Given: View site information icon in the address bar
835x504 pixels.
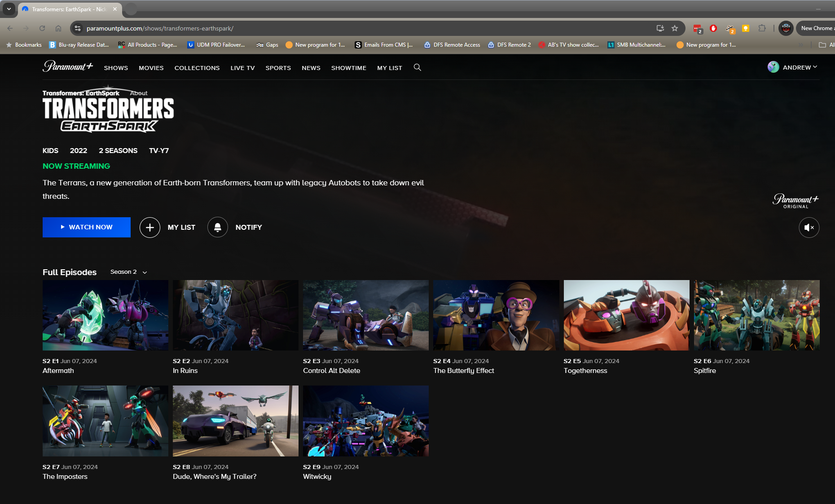Looking at the screenshot, I should (78, 28).
